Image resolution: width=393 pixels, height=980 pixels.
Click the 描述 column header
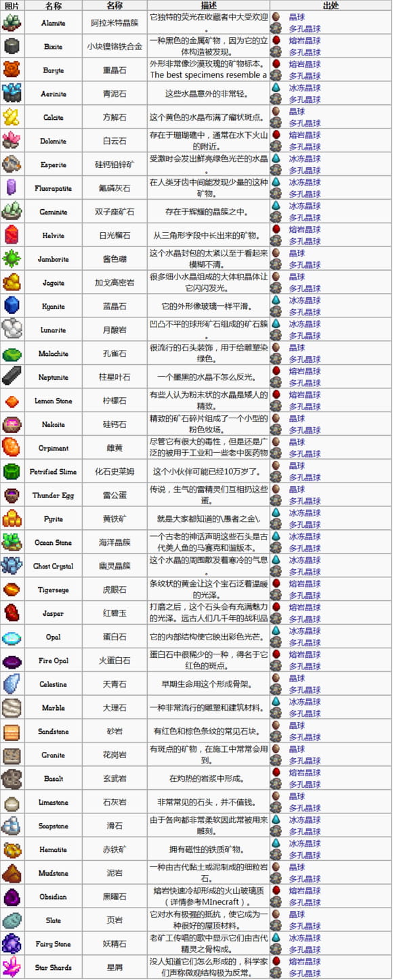208,5
